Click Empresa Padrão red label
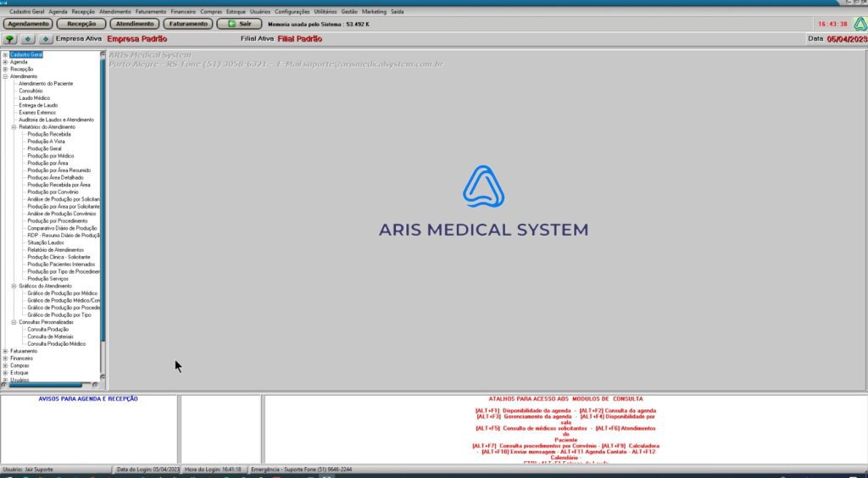 (x=136, y=39)
